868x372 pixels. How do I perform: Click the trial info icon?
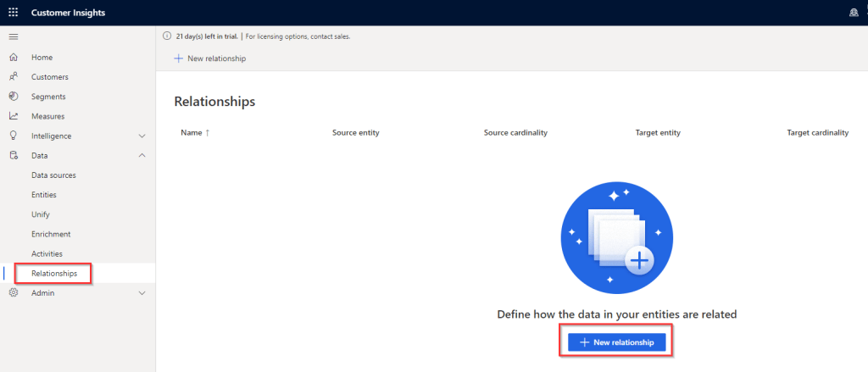(168, 36)
